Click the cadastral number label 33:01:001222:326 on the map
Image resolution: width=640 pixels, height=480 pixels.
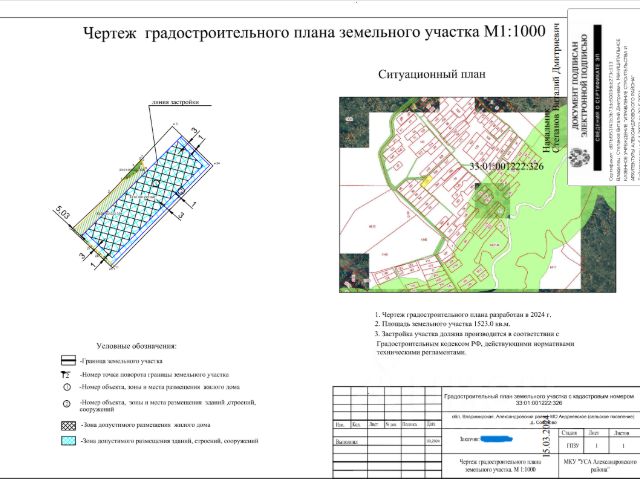[507, 166]
